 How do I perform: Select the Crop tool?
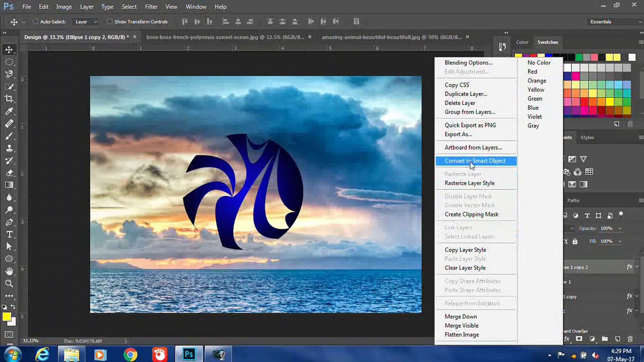9,99
